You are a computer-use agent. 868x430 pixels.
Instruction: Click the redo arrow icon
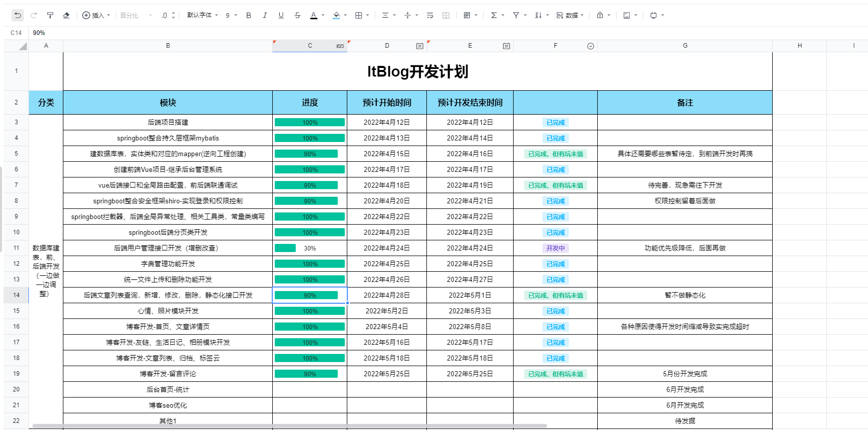[34, 15]
